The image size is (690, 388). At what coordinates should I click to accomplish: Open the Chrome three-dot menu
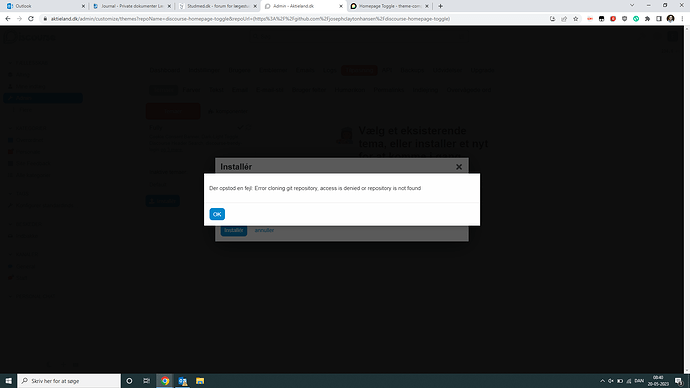click(x=683, y=19)
